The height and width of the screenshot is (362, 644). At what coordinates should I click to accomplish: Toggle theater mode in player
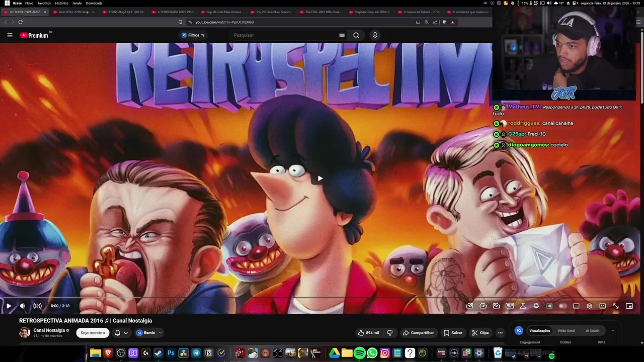(x=602, y=306)
